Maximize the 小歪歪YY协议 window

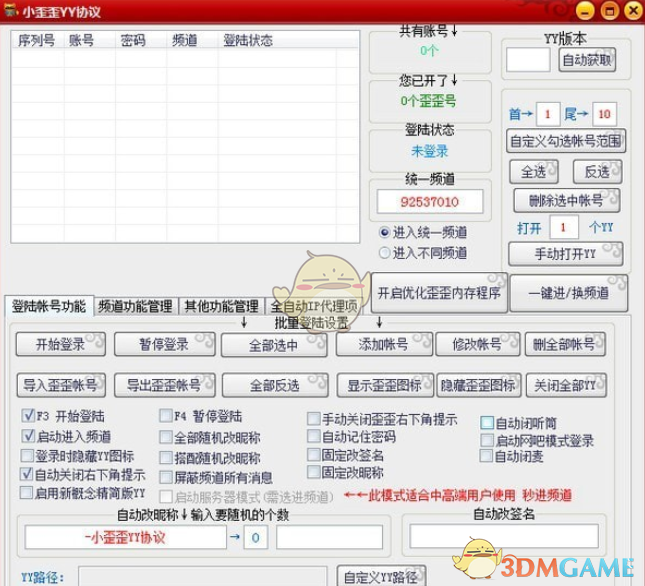(x=610, y=11)
